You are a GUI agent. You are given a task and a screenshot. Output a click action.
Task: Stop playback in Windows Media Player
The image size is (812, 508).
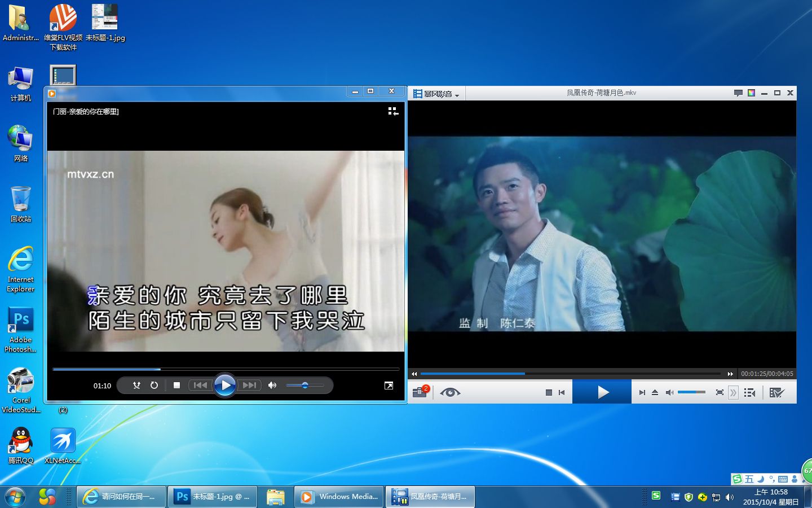coord(176,386)
